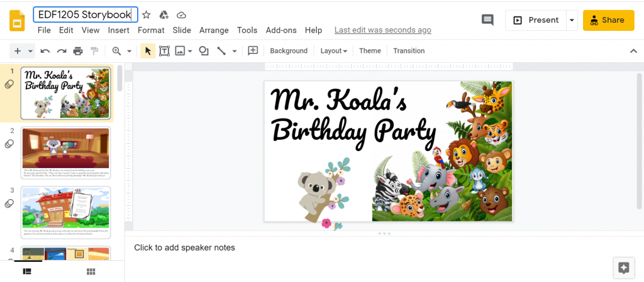Viewport: 644px width, 282px height.
Task: Click slide 2 transition animation icon
Action: point(9,144)
